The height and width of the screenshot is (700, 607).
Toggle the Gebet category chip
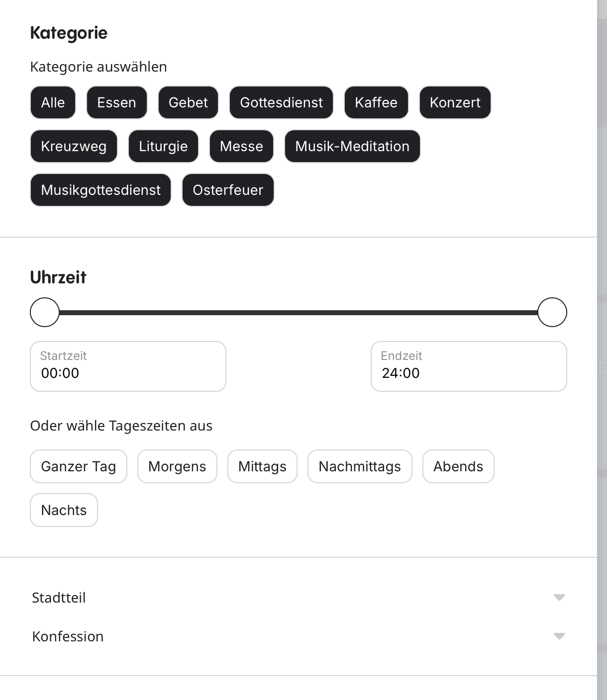pyautogui.click(x=188, y=102)
